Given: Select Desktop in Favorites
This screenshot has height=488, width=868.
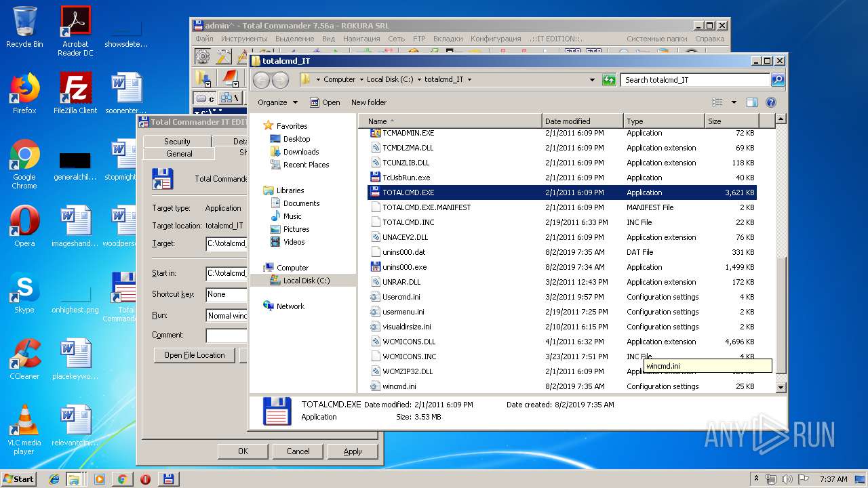Looking at the screenshot, I should [x=296, y=139].
